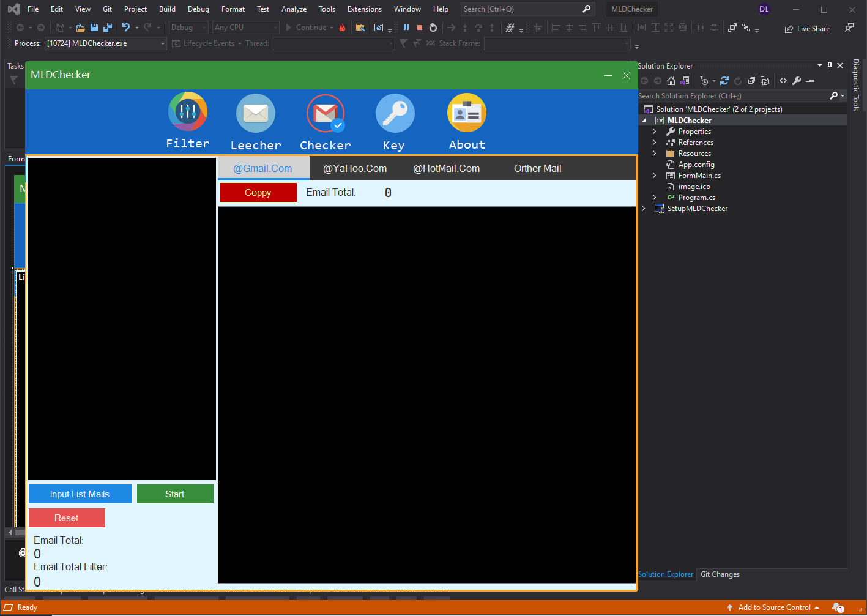Open the Continue button dropdown arrow
Image resolution: width=867 pixels, height=616 pixels.
(332, 28)
